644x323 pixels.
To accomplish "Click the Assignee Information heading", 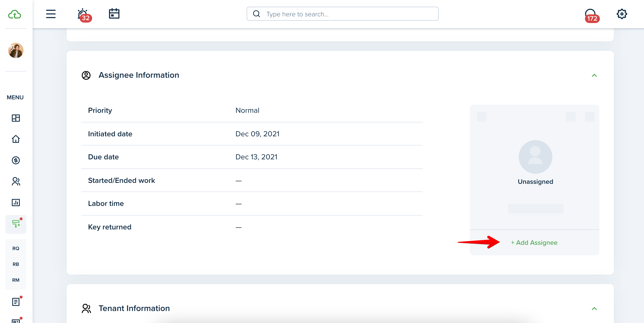I will click(139, 75).
